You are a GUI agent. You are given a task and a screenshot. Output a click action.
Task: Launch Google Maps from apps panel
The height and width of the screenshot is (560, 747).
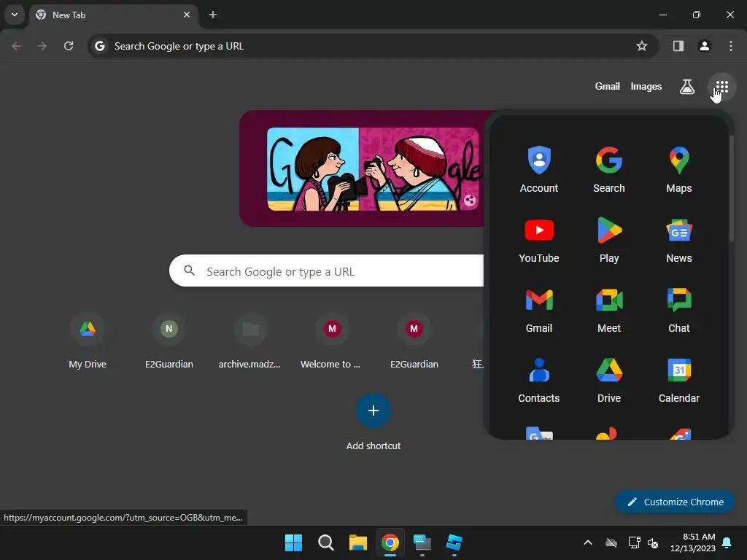pos(679,169)
